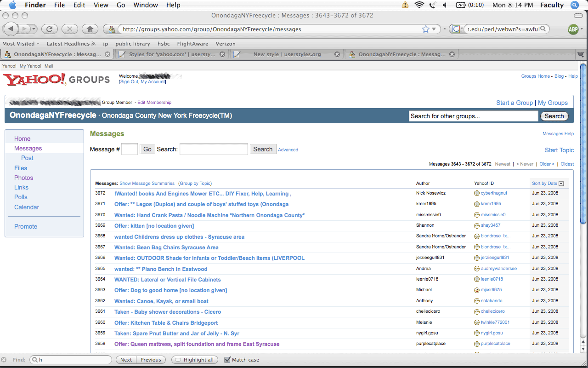
Task: Go to the browser Home icon
Action: point(90,29)
